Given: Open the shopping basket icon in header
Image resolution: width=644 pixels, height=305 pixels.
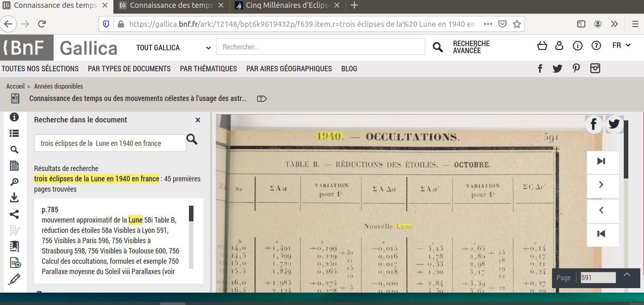Looking at the screenshot, I should tap(542, 46).
